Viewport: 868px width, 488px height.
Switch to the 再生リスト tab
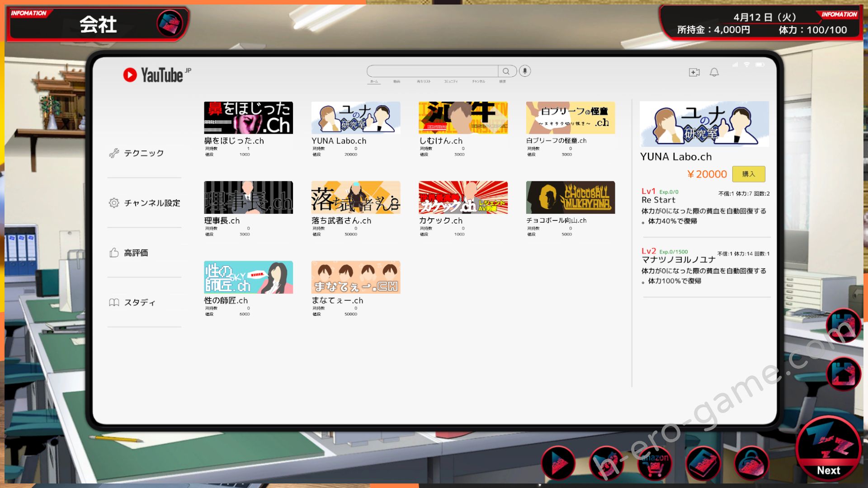click(x=424, y=81)
